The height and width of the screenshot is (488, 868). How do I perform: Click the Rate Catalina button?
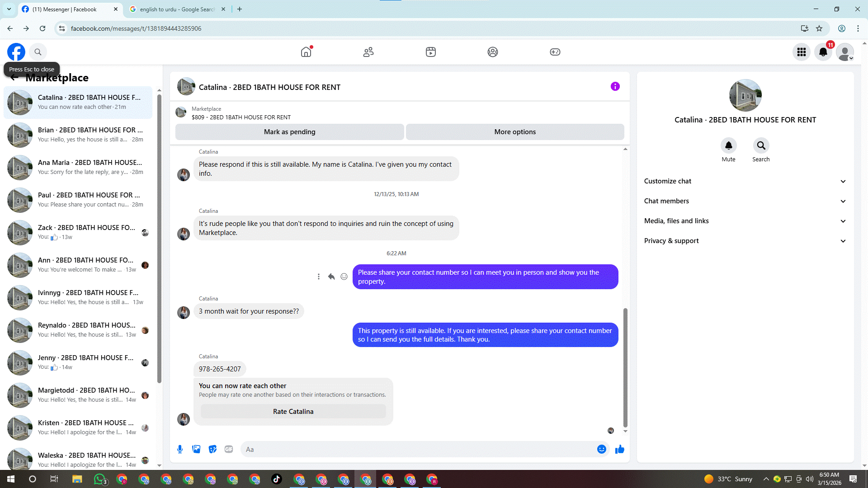[293, 412]
